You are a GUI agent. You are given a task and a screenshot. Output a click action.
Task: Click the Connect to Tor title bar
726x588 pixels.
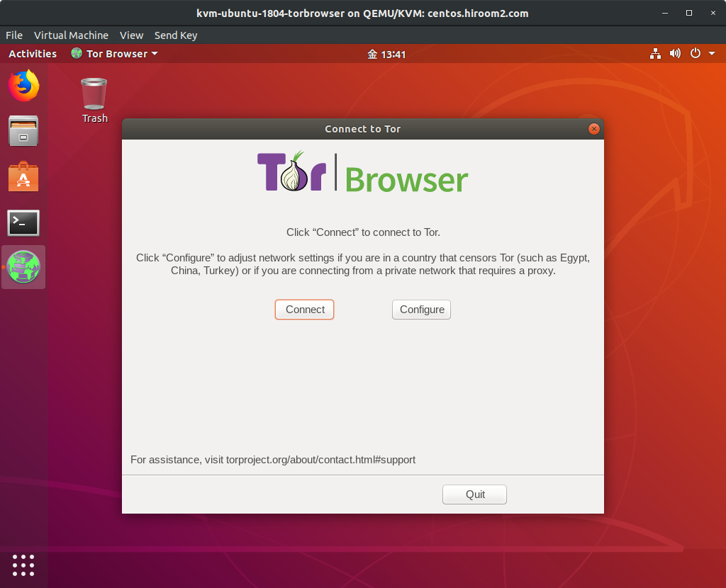click(x=362, y=129)
